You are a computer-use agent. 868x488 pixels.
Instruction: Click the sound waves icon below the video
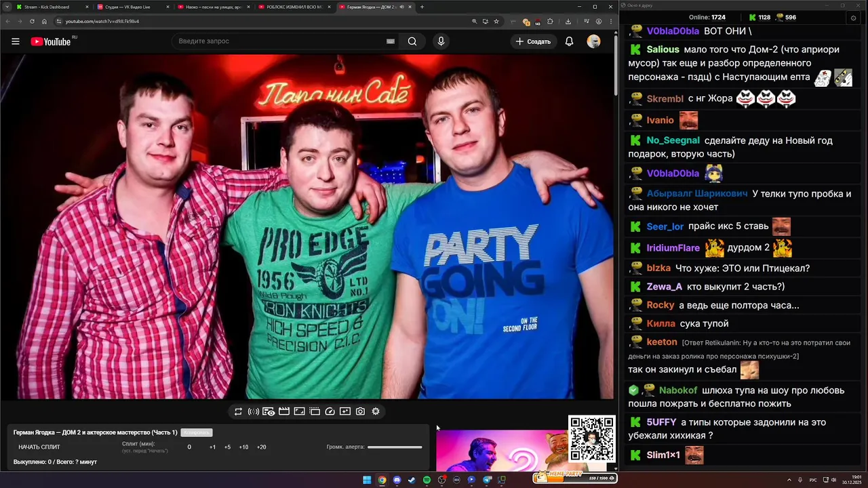[254, 411]
